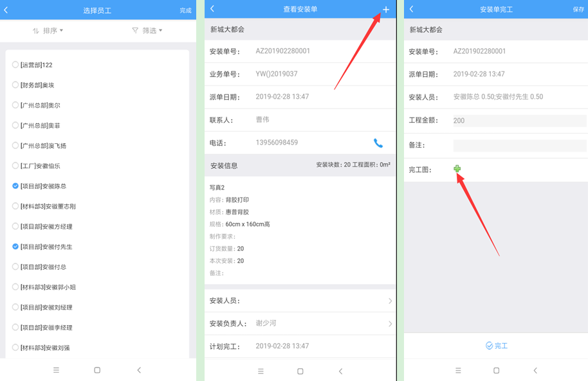
Task: Open the 筛选 filter dropdown
Action: [x=147, y=30]
